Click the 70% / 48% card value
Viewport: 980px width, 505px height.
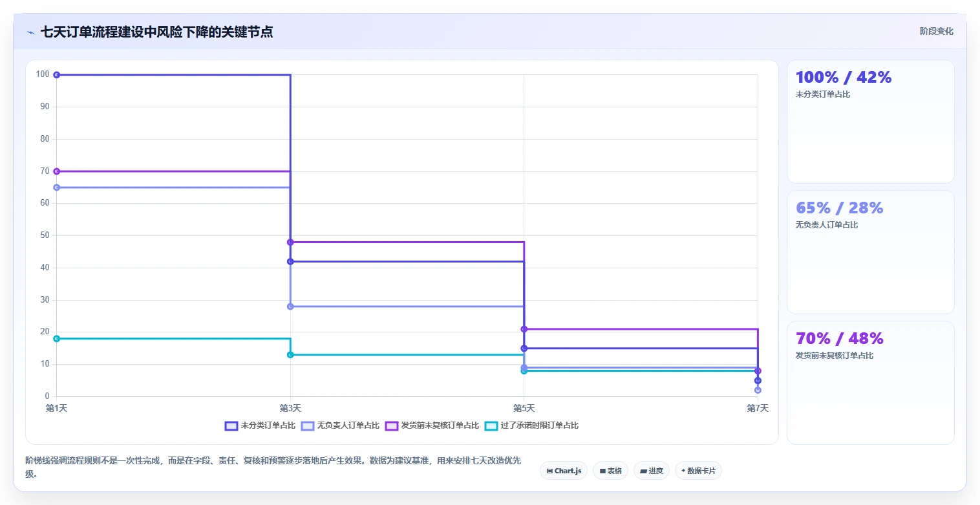pyautogui.click(x=839, y=339)
